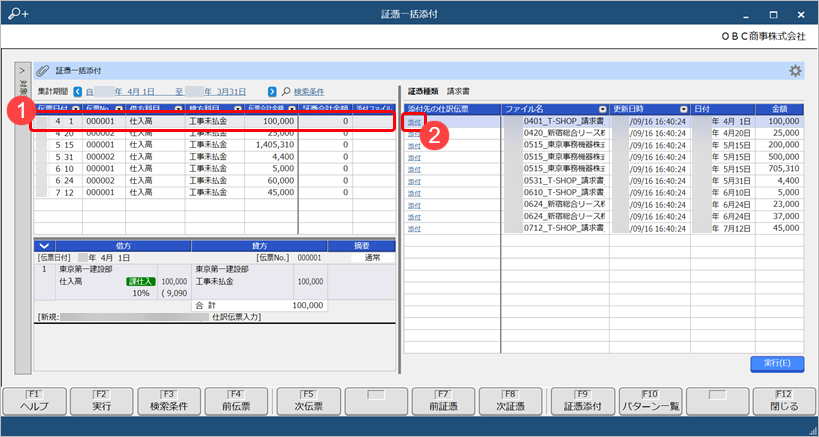Open the gear settings icon
Screen dimensions: 819x437
795,71
